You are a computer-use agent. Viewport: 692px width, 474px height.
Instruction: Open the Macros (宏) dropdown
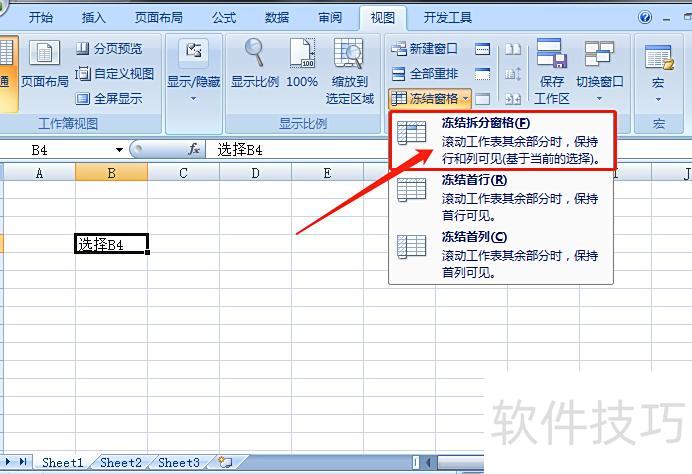(658, 71)
